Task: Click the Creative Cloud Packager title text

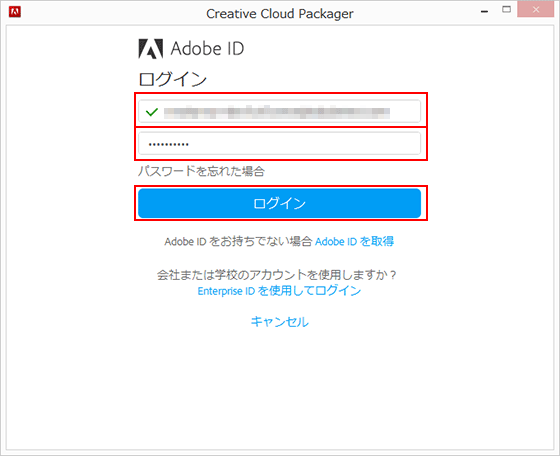Action: [280, 14]
